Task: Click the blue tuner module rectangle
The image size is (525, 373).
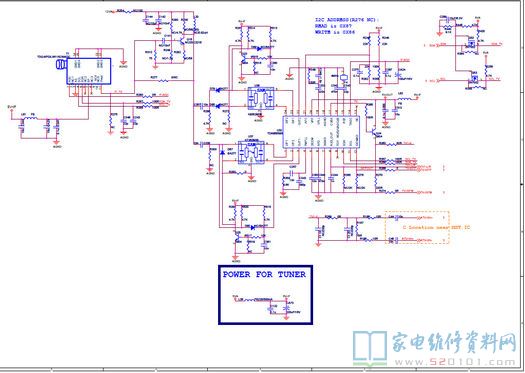Action: pos(89,71)
